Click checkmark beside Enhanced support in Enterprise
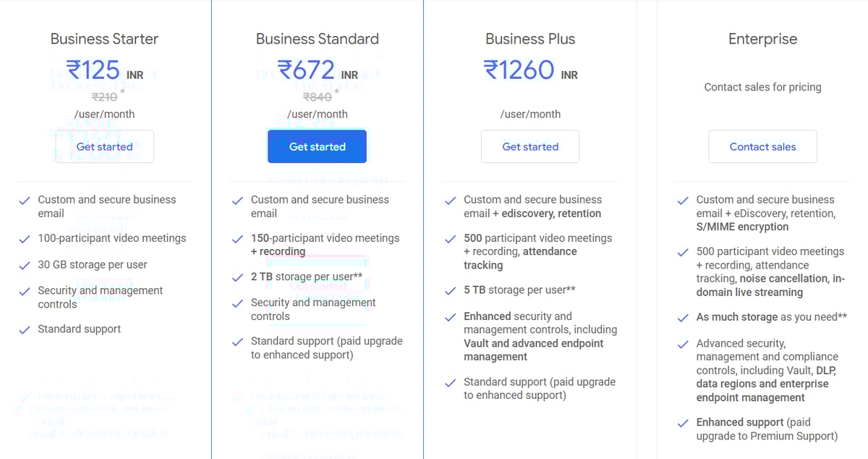The height and width of the screenshot is (459, 868). point(683,423)
